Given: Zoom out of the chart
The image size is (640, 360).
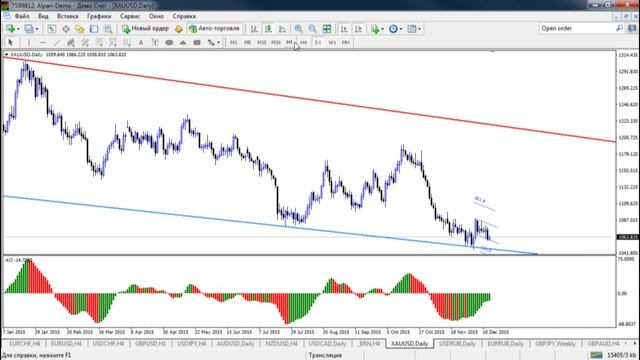Looking at the screenshot, I should pyautogui.click(x=313, y=29).
